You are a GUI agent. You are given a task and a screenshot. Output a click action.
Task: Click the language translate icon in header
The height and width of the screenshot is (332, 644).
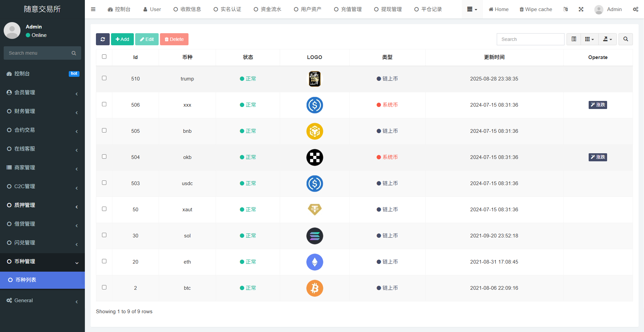pyautogui.click(x=566, y=9)
